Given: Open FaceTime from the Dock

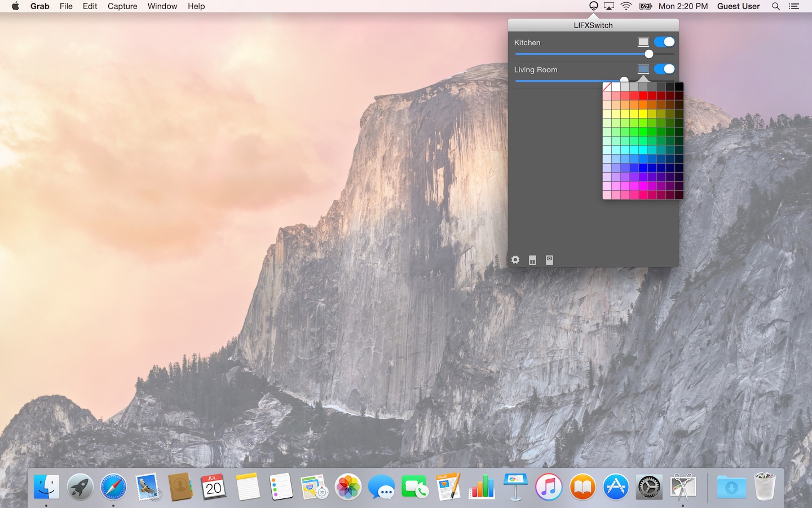Looking at the screenshot, I should click(x=415, y=487).
